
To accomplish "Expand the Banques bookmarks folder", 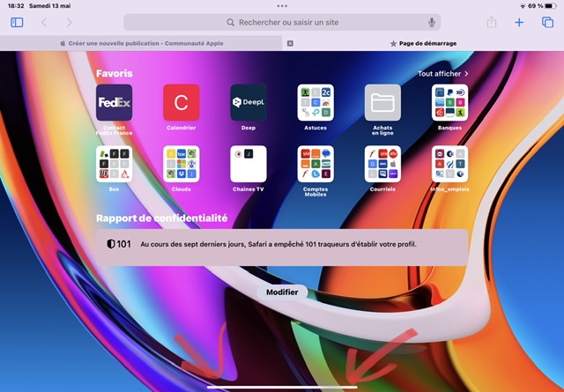I will point(449,102).
